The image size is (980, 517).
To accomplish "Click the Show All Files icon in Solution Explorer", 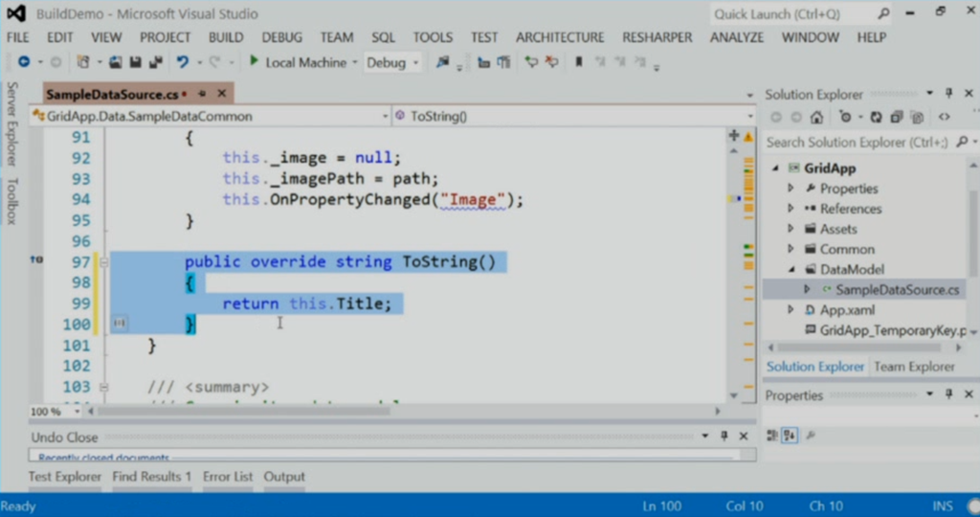I will [x=917, y=117].
